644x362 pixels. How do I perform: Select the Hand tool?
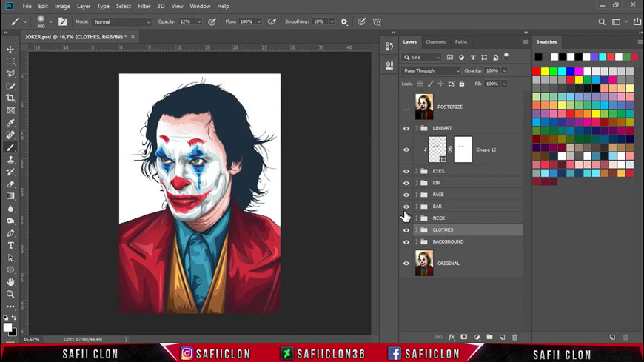(10, 282)
